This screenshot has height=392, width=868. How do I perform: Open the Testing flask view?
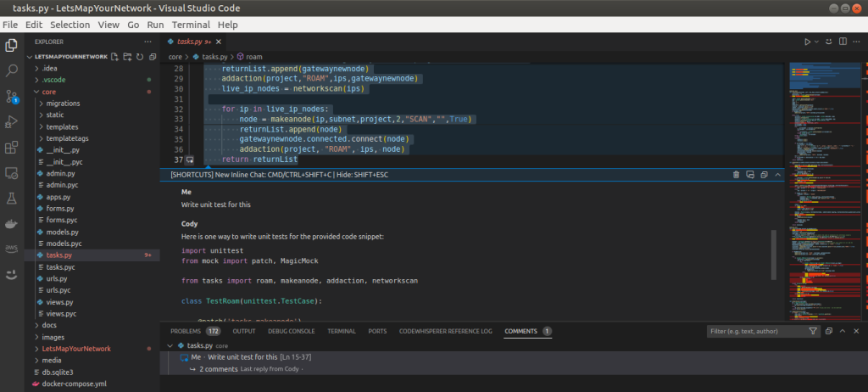[x=11, y=198]
